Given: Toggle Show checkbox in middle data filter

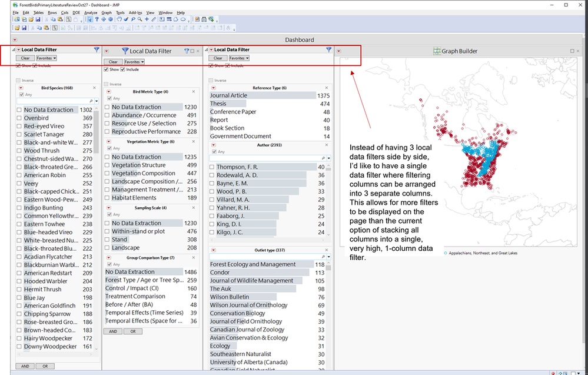Looking at the screenshot, I should [107, 69].
